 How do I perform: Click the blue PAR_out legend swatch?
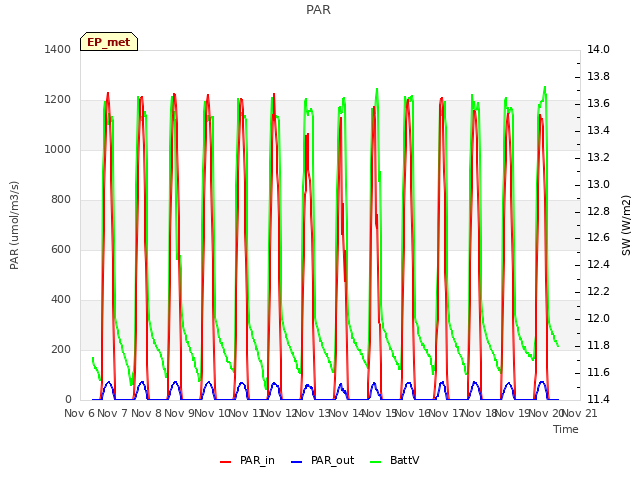click(296, 462)
